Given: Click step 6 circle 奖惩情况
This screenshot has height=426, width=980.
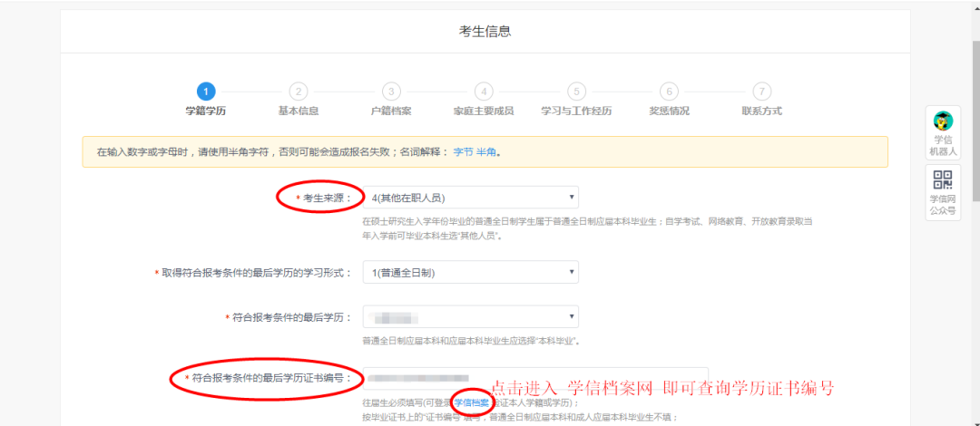Looking at the screenshot, I should [x=669, y=92].
